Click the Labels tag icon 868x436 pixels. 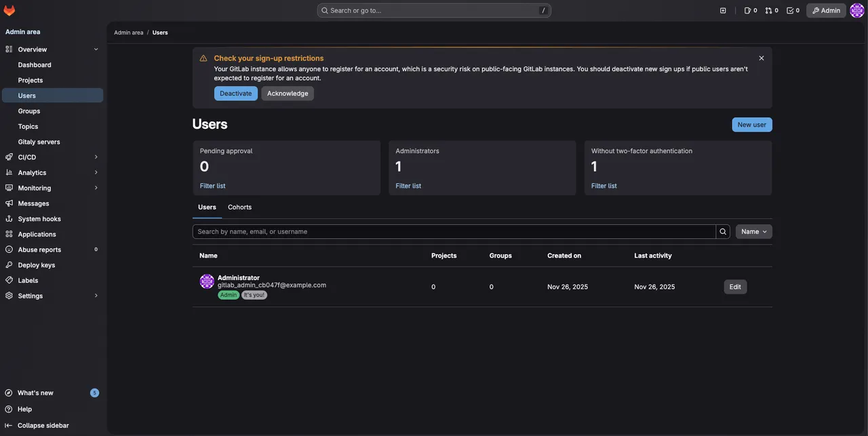[9, 280]
